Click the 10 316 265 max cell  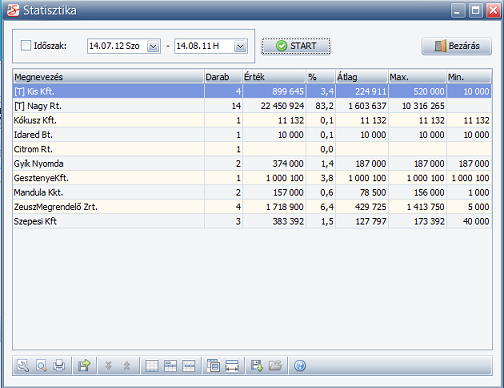pos(417,106)
